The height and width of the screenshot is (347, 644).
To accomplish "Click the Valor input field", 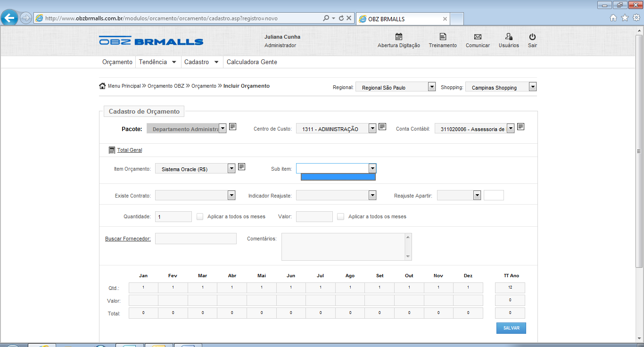I will (x=314, y=216).
